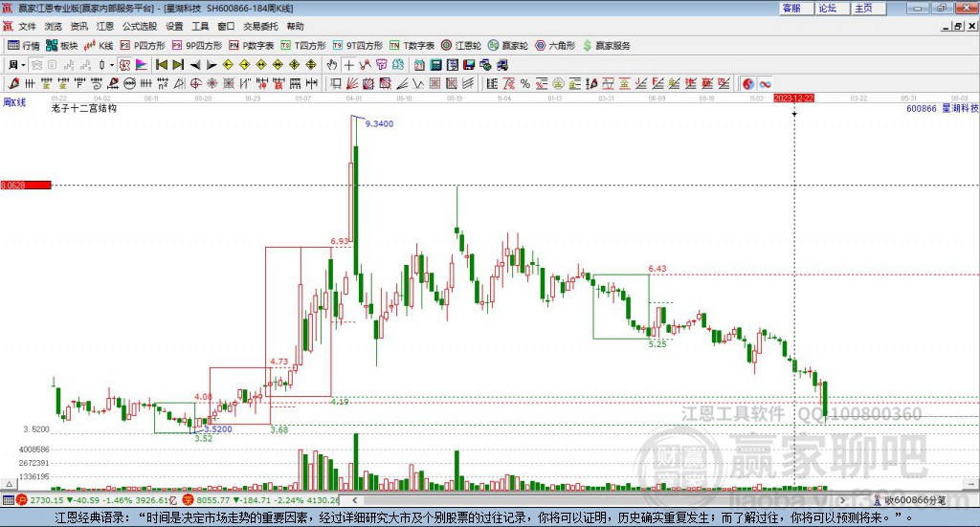The width and height of the screenshot is (980, 527).
Task: Open the 六角形 hexagon tool
Action: point(555,46)
